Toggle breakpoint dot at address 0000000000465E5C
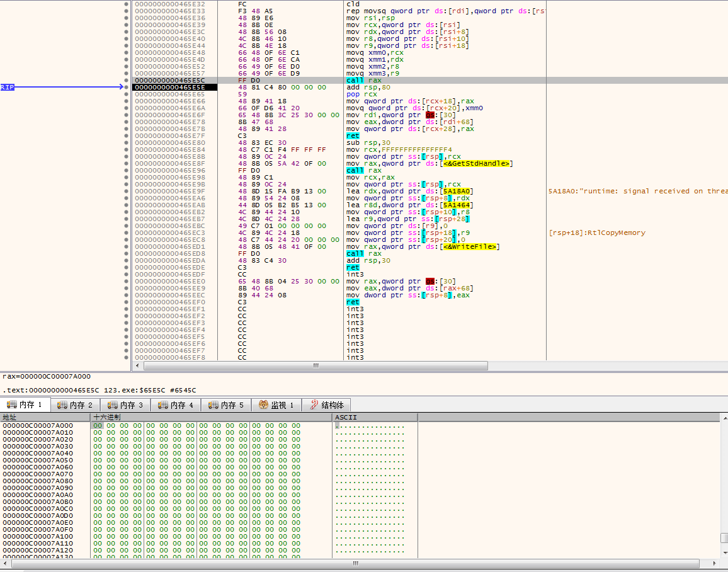Image resolution: width=728 pixels, height=572 pixels. pos(127,81)
